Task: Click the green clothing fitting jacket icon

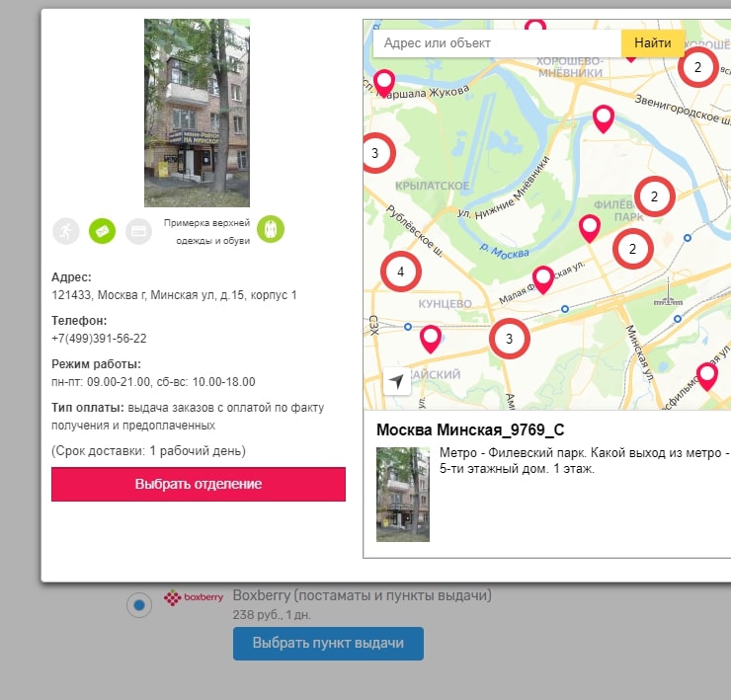Action: pyautogui.click(x=271, y=229)
